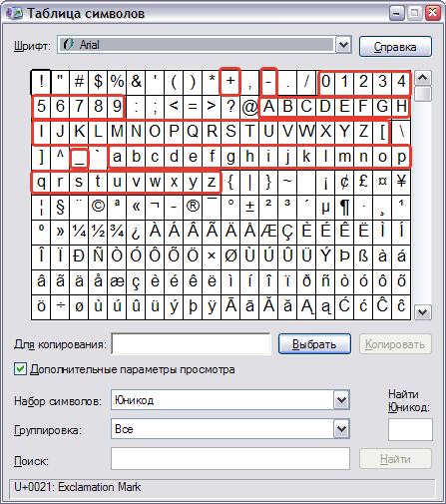The width and height of the screenshot is (446, 504).
Task: Select the pound sterling £ character
Action: (x=363, y=182)
